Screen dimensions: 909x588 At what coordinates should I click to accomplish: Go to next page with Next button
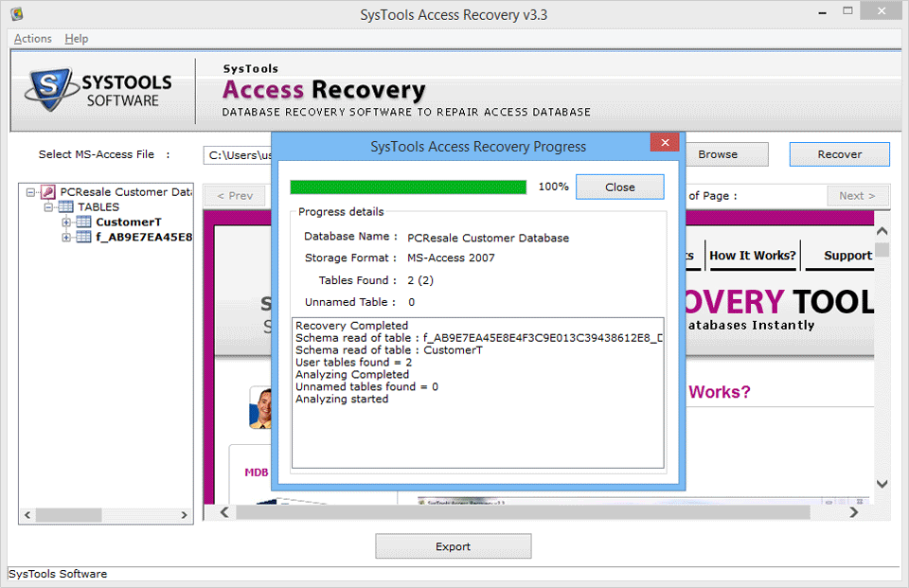coord(857,196)
